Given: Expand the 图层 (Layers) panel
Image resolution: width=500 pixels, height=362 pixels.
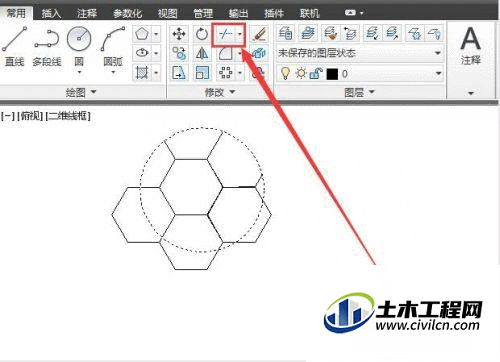Looking at the screenshot, I should [x=360, y=92].
